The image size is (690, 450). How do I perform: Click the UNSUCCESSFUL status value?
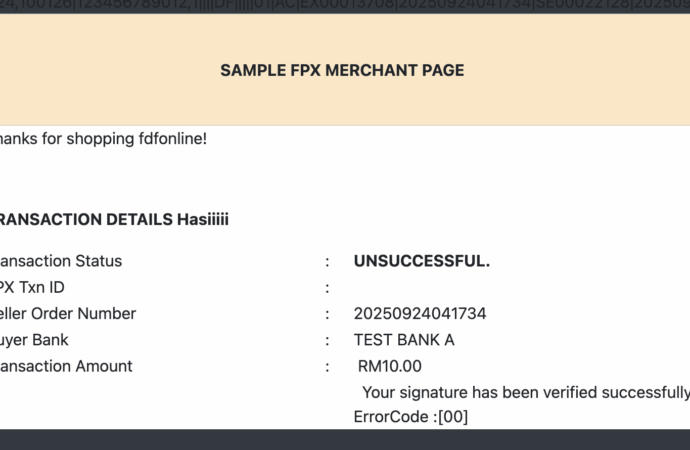click(422, 261)
